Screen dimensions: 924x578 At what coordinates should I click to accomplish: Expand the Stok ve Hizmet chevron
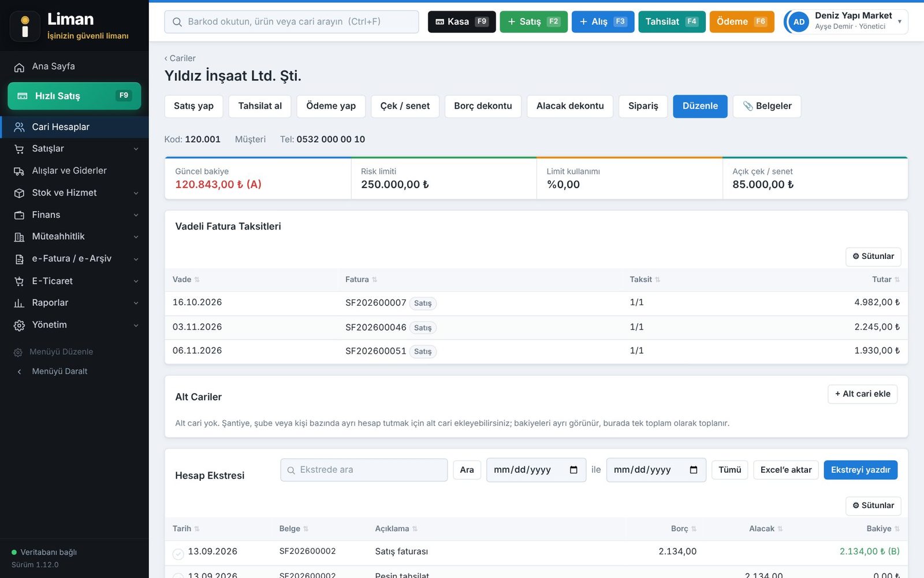136,193
